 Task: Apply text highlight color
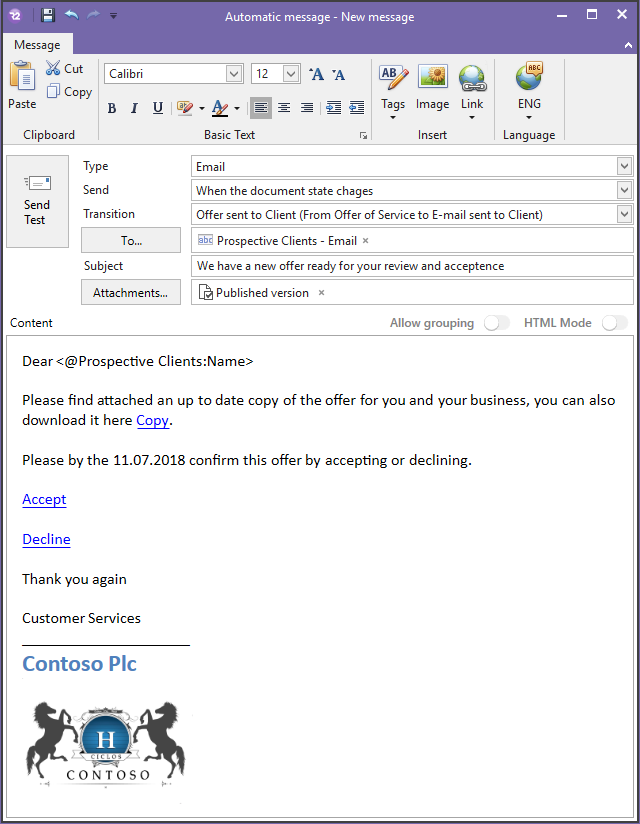tap(185, 108)
